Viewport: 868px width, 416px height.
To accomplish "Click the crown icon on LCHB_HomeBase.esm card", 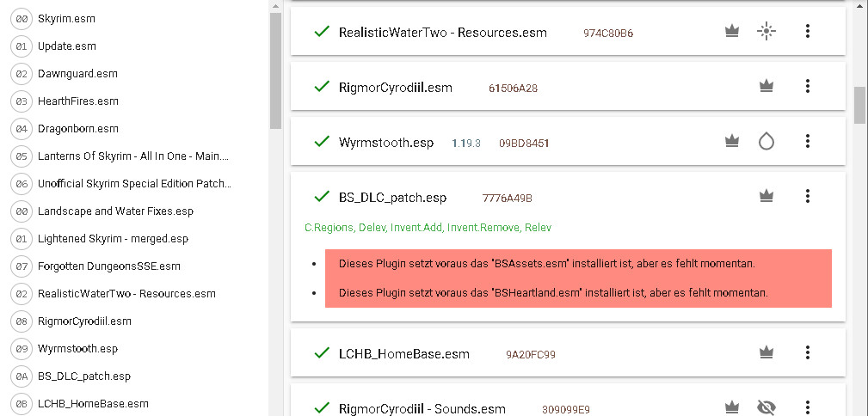I will 766,352.
